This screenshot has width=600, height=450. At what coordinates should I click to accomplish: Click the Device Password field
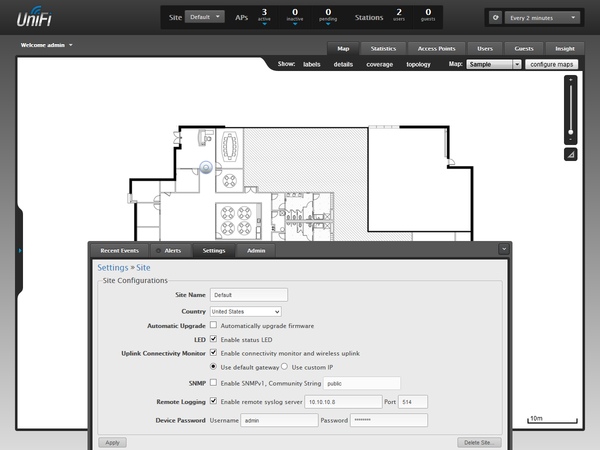pyautogui.click(x=389, y=420)
